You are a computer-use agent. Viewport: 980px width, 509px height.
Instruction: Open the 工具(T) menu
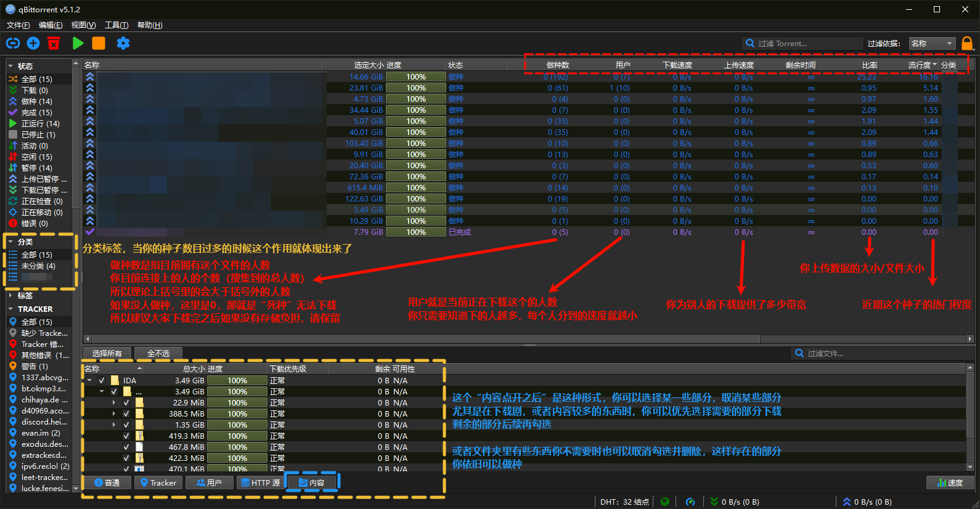click(116, 25)
